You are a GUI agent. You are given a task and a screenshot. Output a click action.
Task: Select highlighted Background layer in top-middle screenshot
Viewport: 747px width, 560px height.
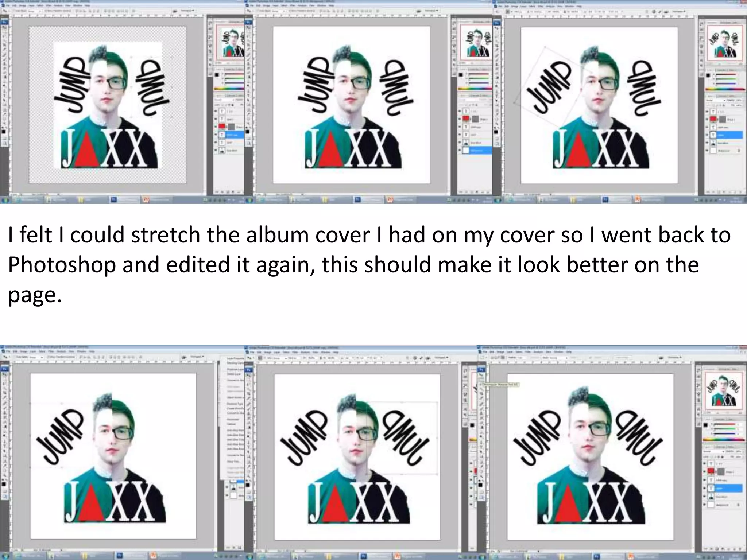click(476, 150)
